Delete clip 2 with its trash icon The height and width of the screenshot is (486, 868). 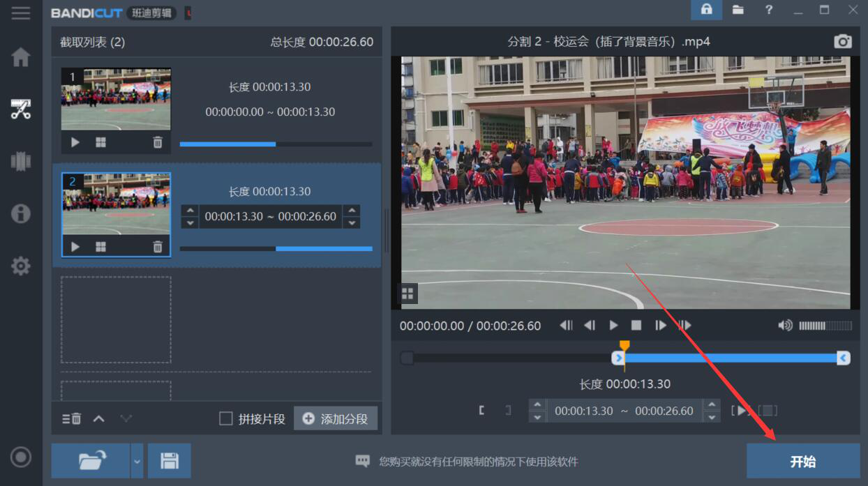[158, 247]
